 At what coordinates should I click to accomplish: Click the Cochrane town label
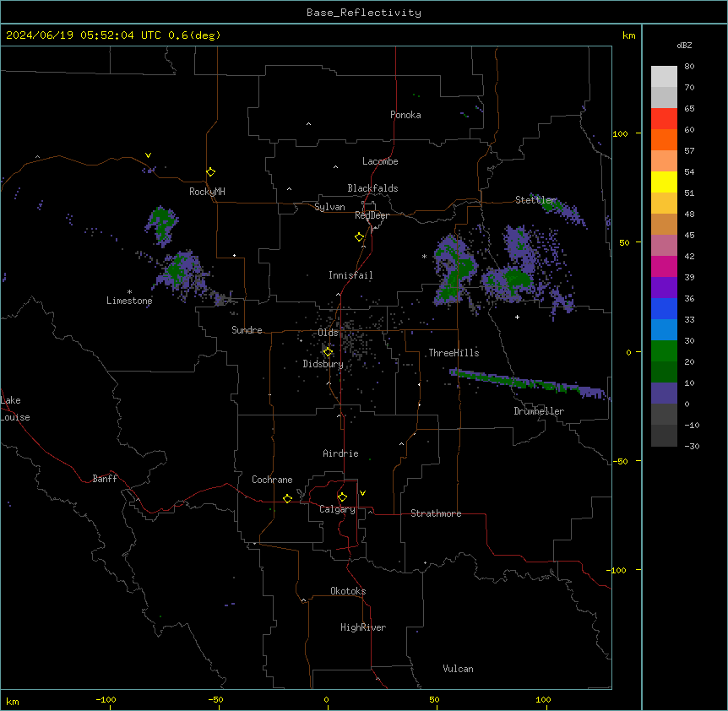(272, 480)
